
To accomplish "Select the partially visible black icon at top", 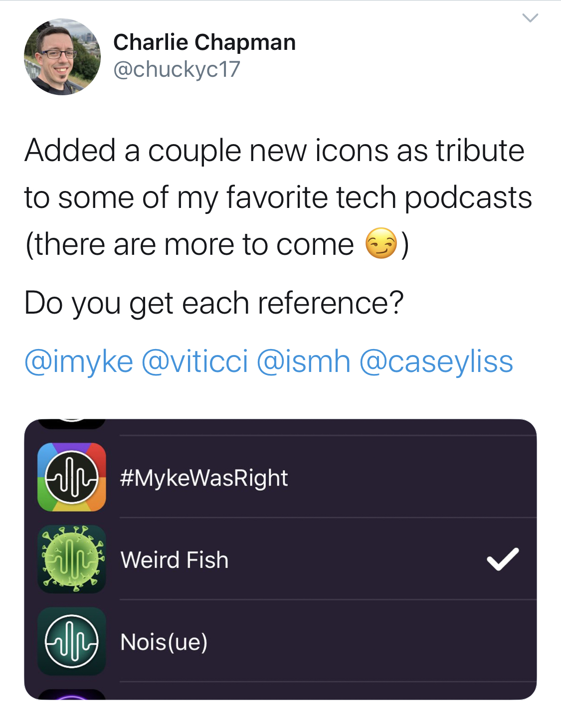I will (72, 424).
